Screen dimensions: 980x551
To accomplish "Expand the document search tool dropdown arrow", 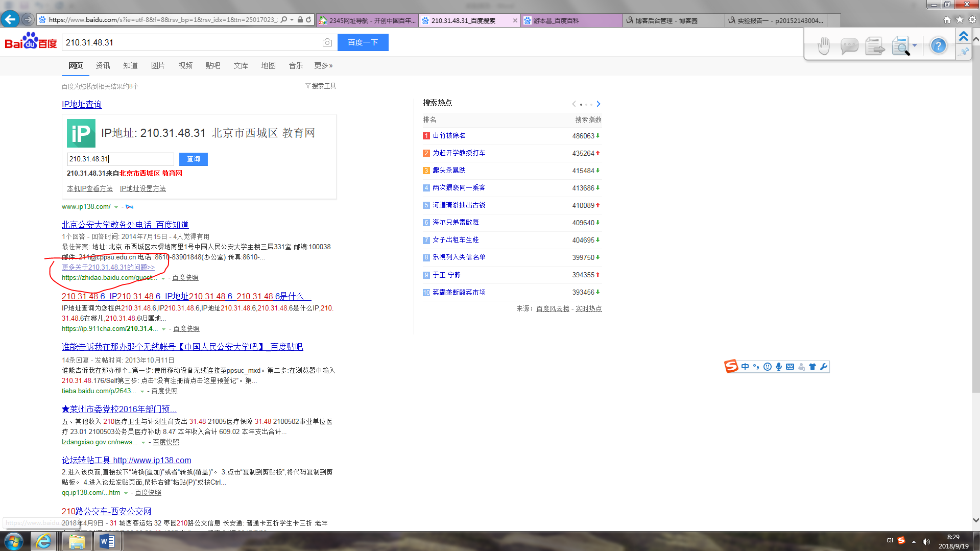I will 915,45.
